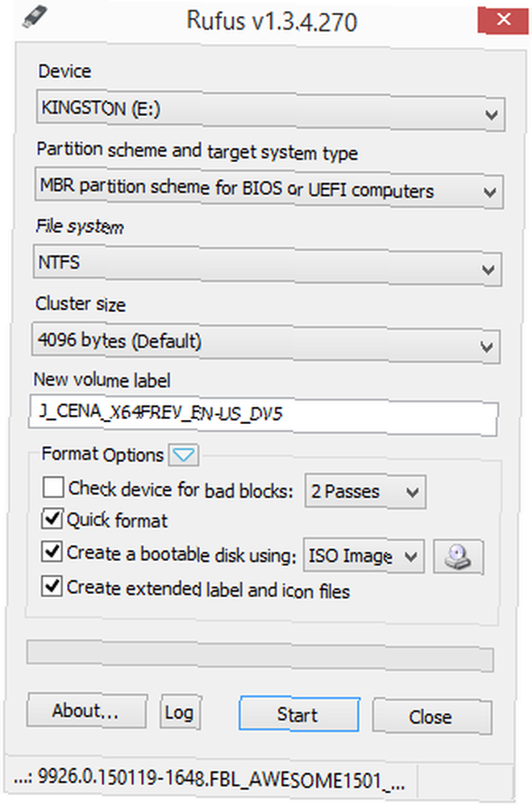Close the Rufus window with red X

[503, 19]
